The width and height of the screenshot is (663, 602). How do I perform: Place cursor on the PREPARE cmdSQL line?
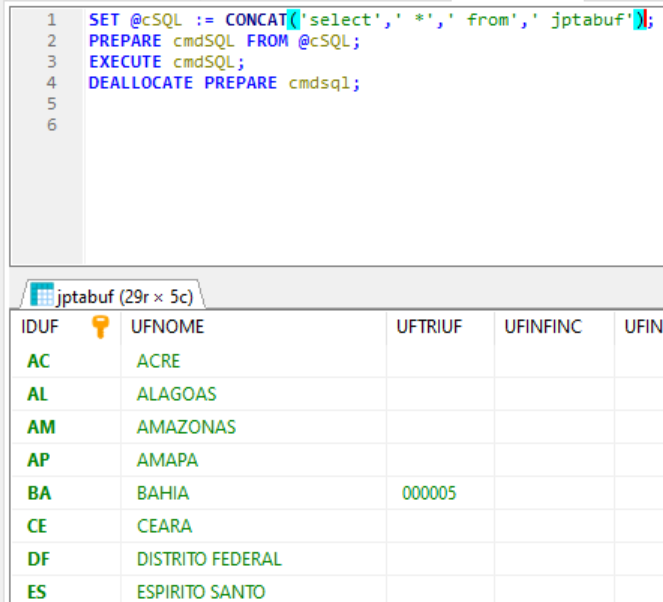pos(223,41)
